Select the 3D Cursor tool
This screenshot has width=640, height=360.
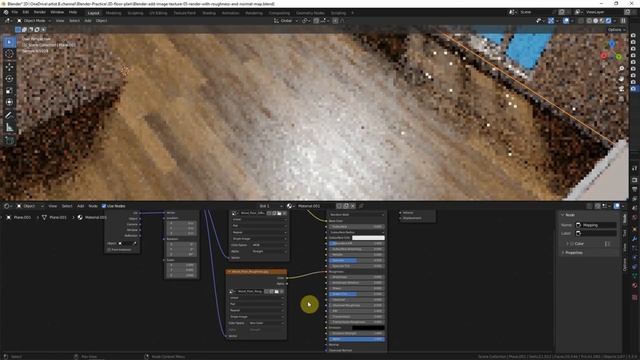(x=9, y=54)
